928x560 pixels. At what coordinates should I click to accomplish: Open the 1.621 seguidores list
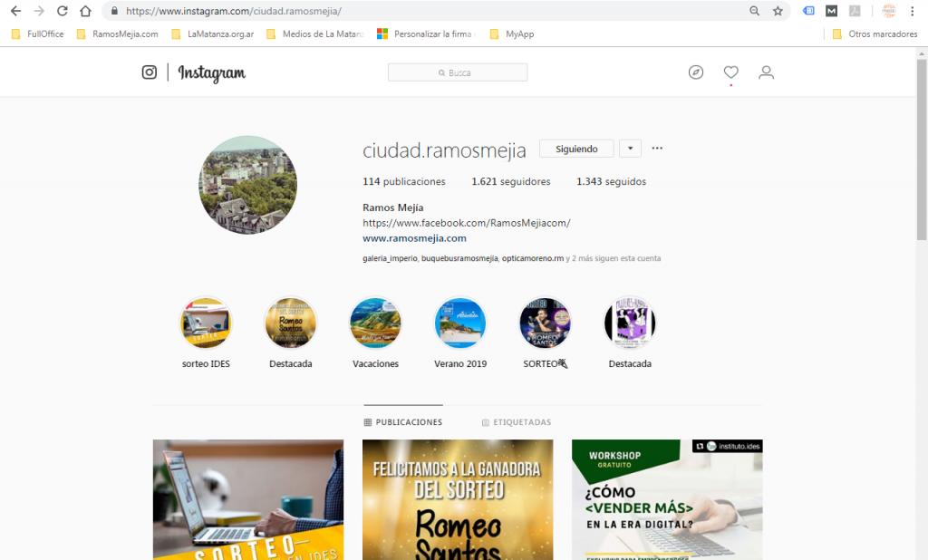tap(511, 182)
